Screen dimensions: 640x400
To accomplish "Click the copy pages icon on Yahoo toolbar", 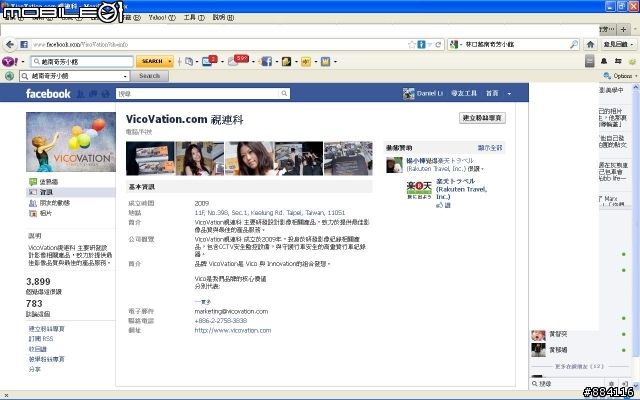I will (189, 62).
